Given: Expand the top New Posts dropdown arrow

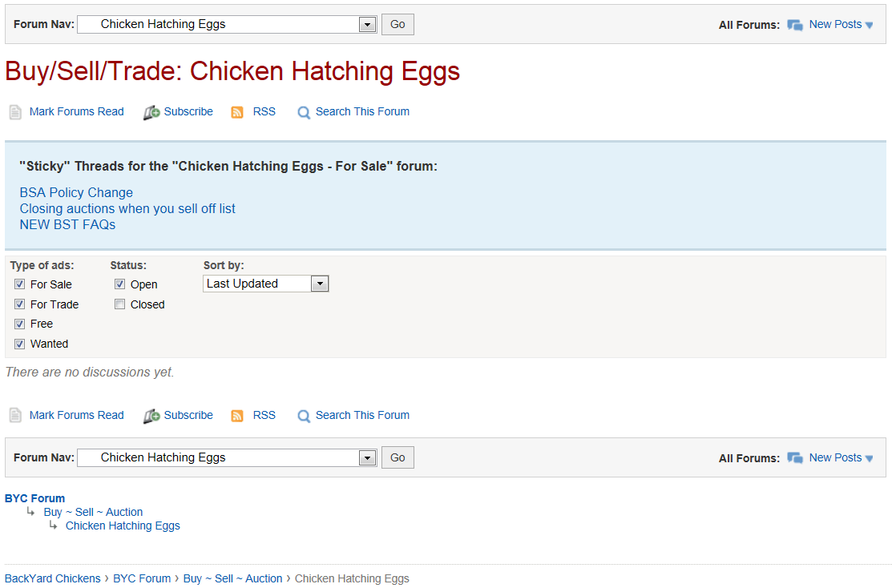Looking at the screenshot, I should [x=870, y=26].
